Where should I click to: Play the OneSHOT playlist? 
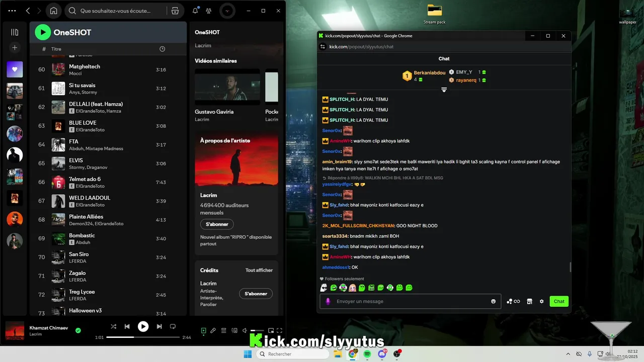[x=43, y=32]
